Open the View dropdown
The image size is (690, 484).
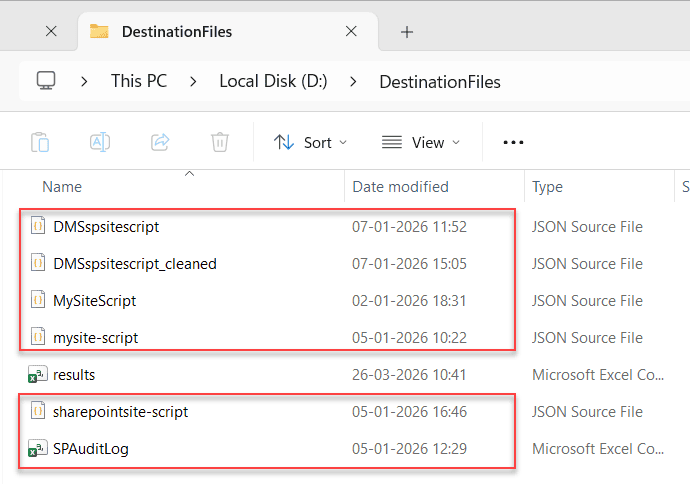[421, 143]
